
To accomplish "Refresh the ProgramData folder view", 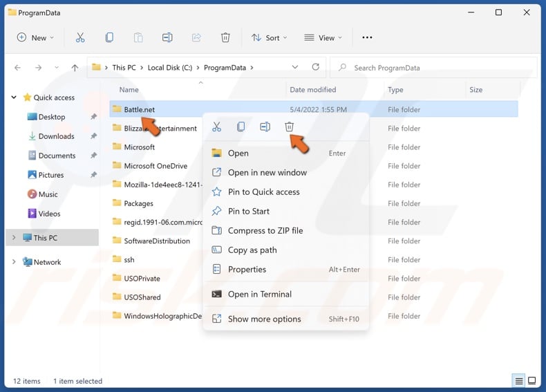I will 315,67.
